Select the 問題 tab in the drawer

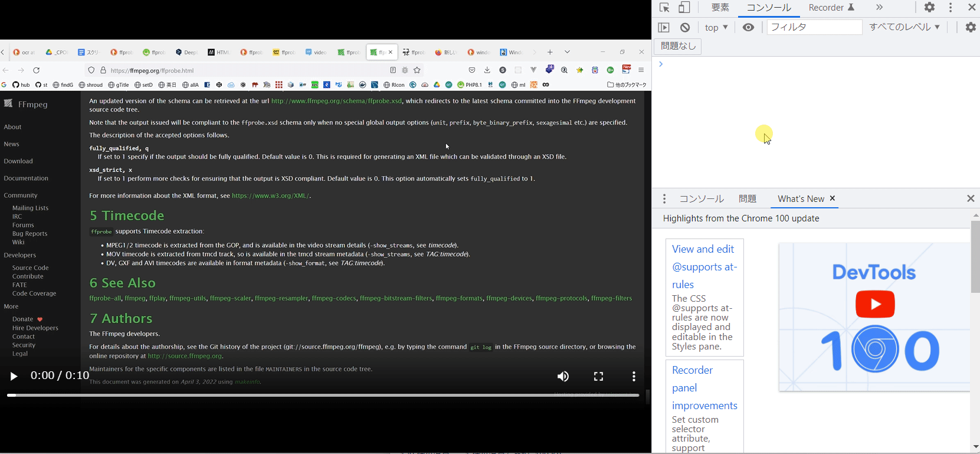pyautogui.click(x=748, y=199)
